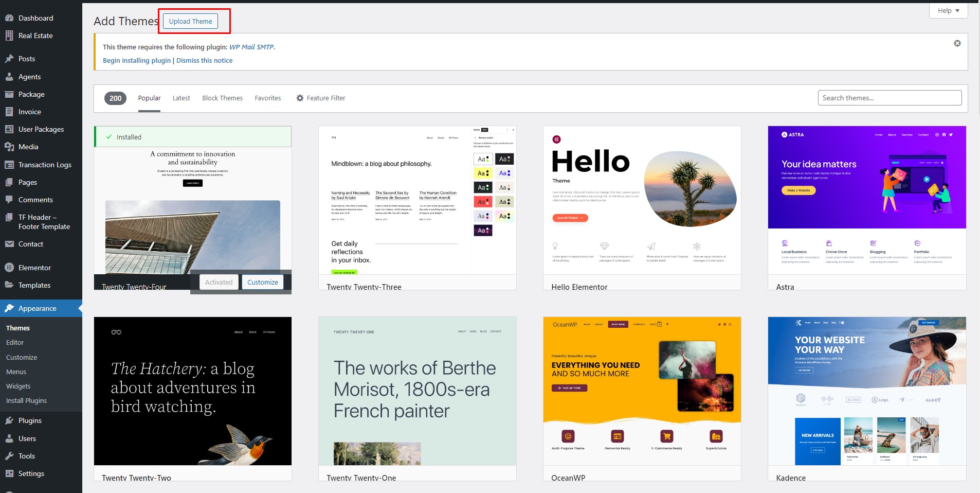
Task: Switch to the Latest tab
Action: 181,98
